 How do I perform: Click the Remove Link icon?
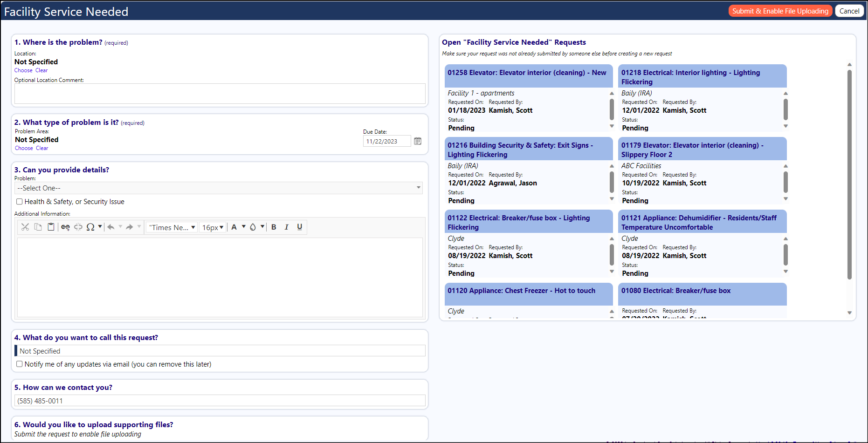click(78, 227)
